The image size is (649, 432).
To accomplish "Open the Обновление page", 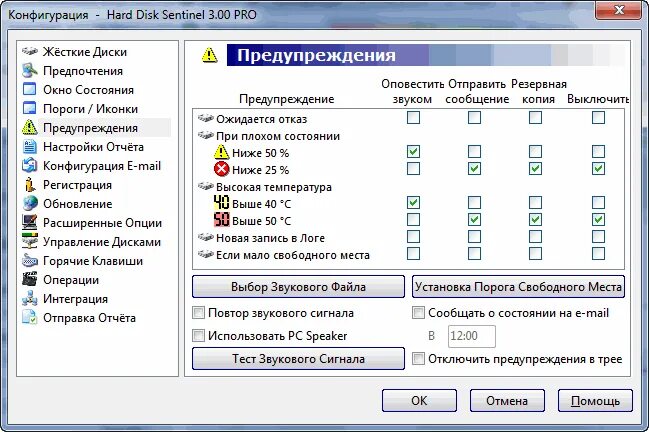I will click(77, 204).
